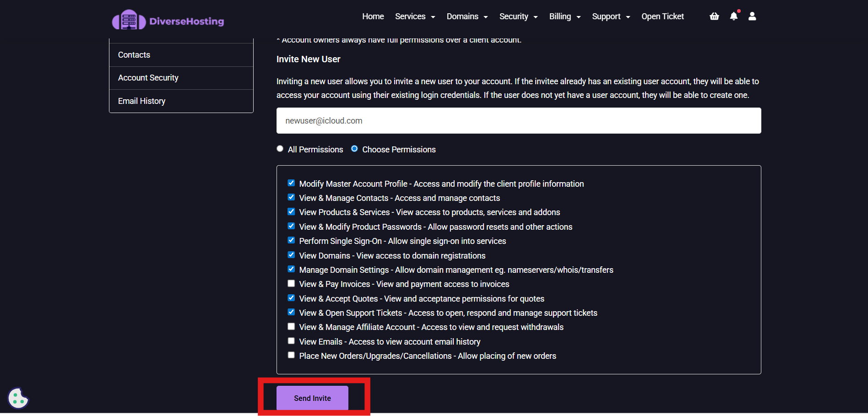Open the cookie preferences icon
The image size is (868, 416).
pos(18,398)
